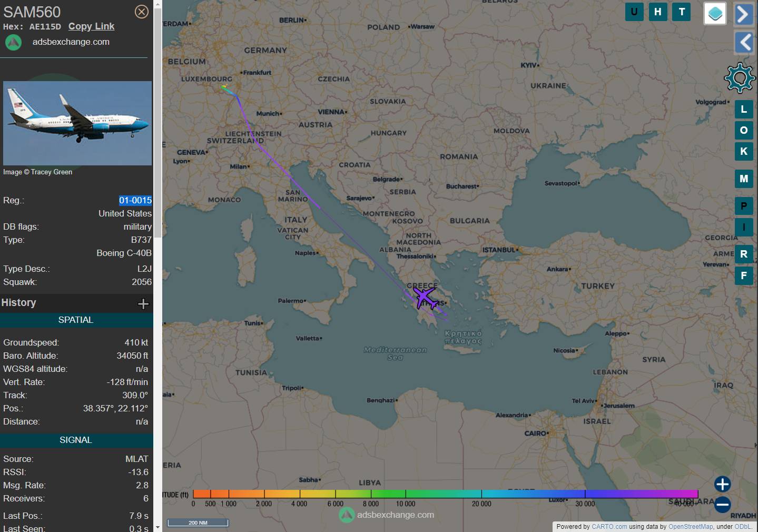Click the F map button

click(x=744, y=275)
